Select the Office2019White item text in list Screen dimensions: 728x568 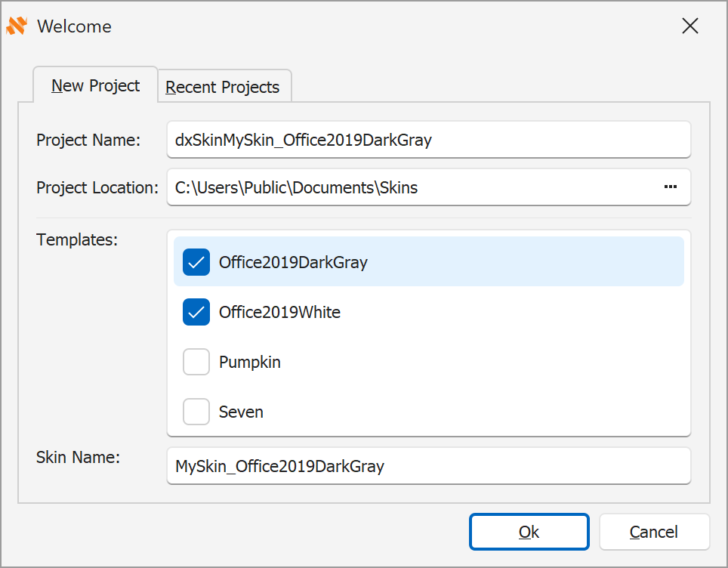[x=279, y=312]
